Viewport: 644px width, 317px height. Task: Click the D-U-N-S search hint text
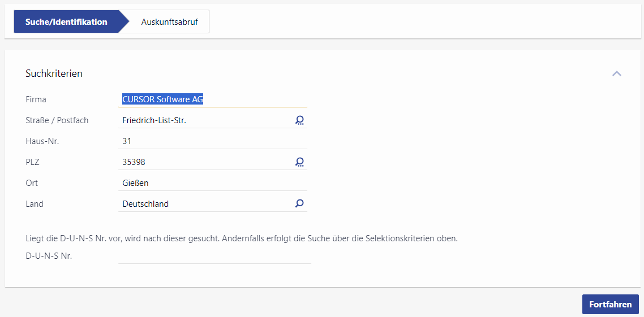coord(241,238)
